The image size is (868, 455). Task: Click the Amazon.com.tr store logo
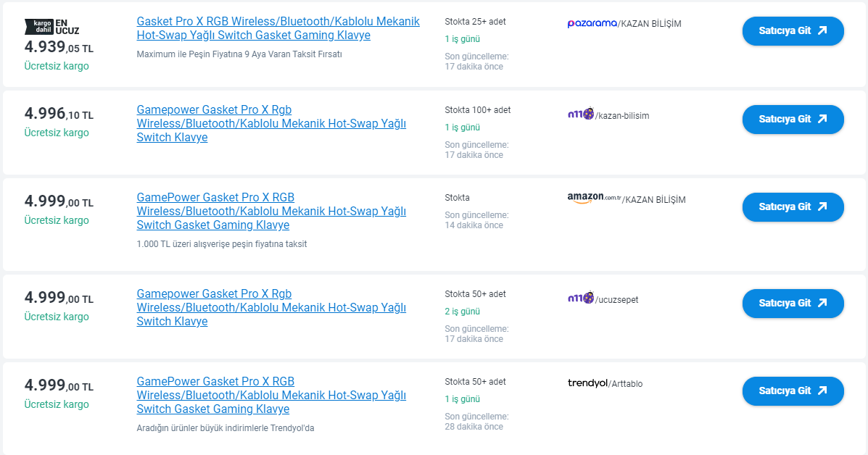595,199
